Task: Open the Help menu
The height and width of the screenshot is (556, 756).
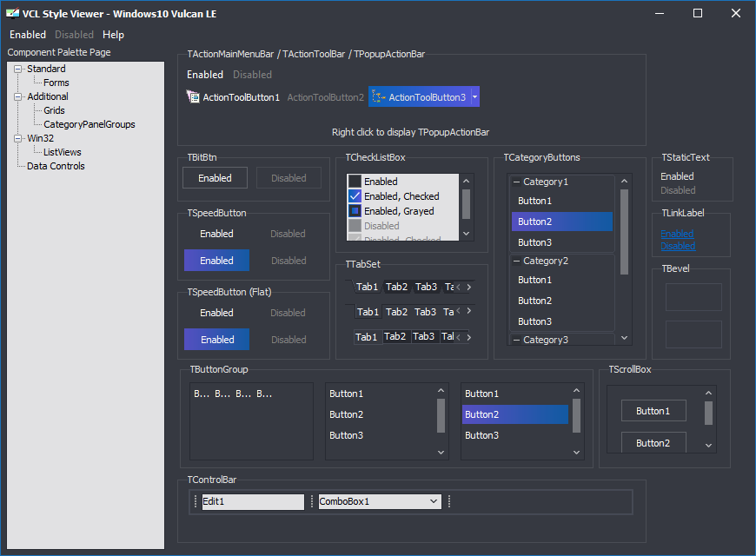Action: click(113, 35)
